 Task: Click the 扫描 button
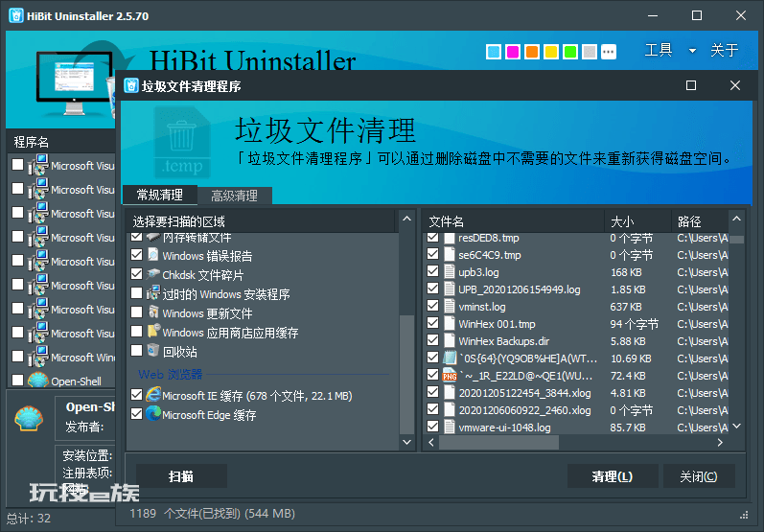click(181, 476)
